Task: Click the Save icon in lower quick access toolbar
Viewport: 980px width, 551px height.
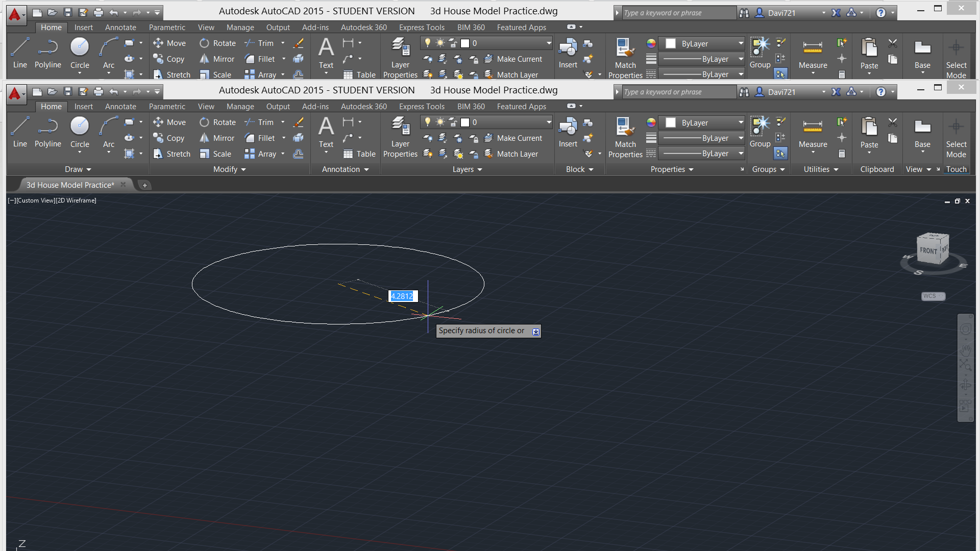Action: (x=68, y=92)
